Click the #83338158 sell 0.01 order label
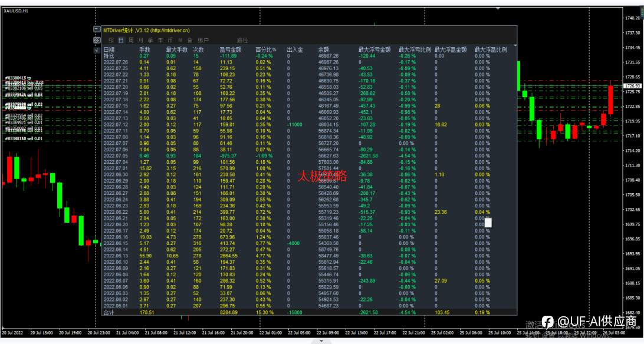The height and width of the screenshot is (344, 644). tap(24, 138)
